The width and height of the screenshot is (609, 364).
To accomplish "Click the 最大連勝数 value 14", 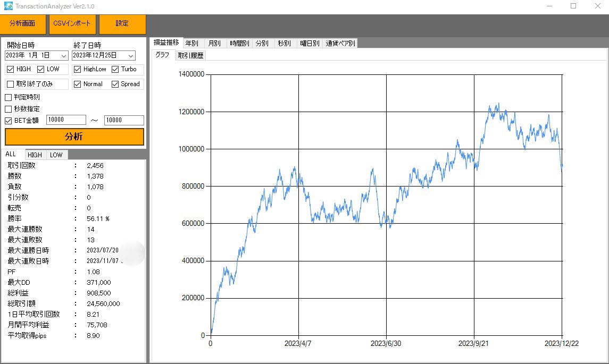I will (90, 230).
